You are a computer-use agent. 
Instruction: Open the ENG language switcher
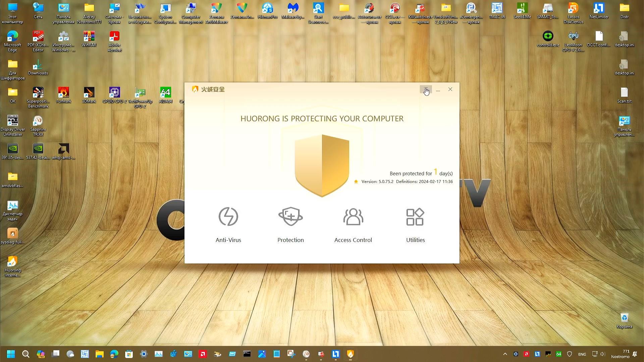[582, 354]
